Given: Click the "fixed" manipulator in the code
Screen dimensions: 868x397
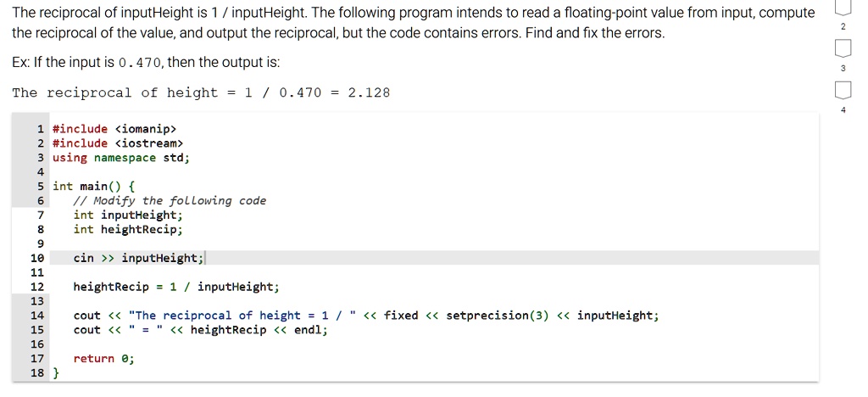Looking at the screenshot, I should tap(401, 316).
